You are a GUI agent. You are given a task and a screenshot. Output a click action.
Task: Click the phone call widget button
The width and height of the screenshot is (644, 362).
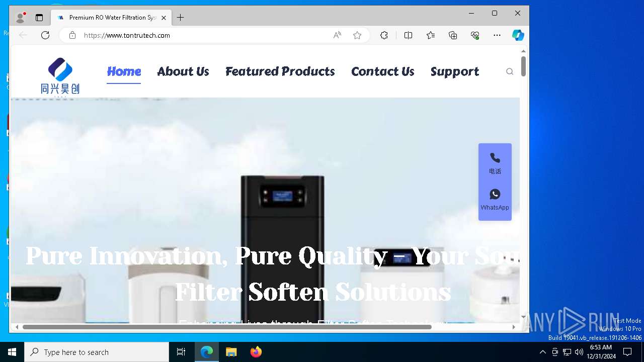click(x=495, y=164)
